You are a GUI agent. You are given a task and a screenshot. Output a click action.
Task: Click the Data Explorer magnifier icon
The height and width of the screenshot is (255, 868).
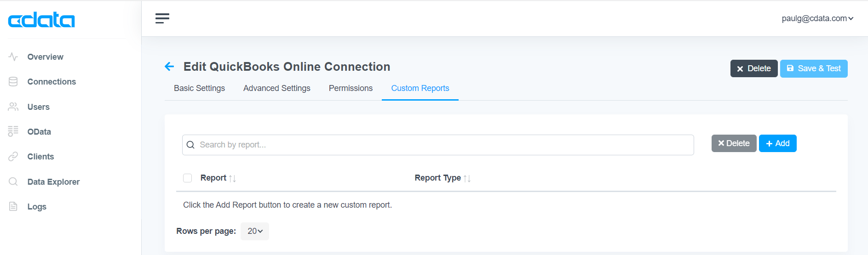tap(13, 181)
